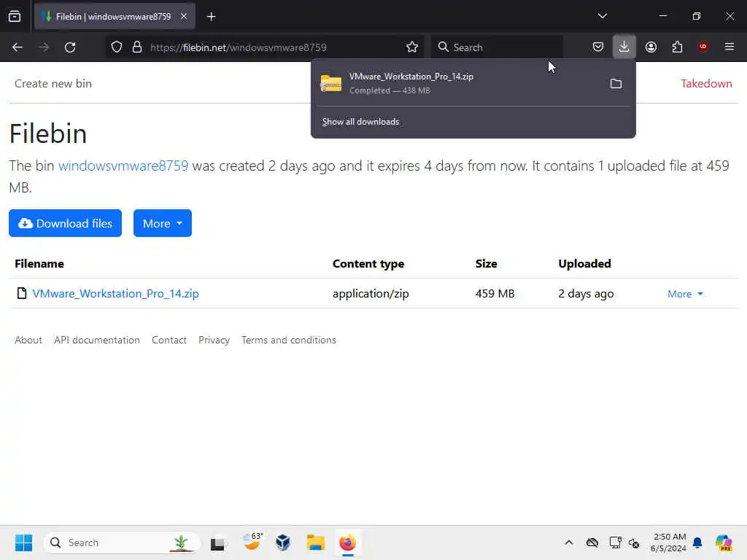The image size is (747, 560).
Task: Open the windowsvmware8759 bin link
Action: (x=123, y=166)
